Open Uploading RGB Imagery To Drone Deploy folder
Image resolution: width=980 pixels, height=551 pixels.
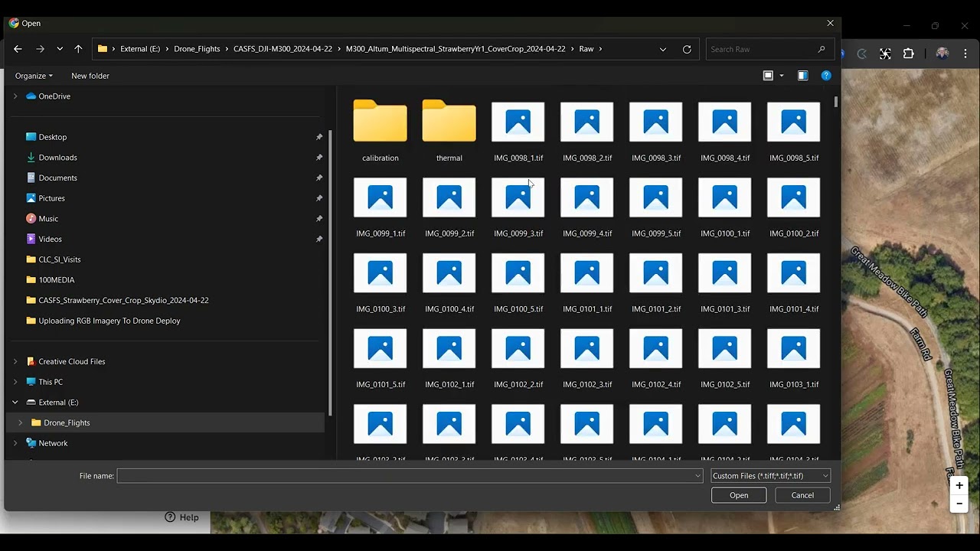(x=109, y=321)
